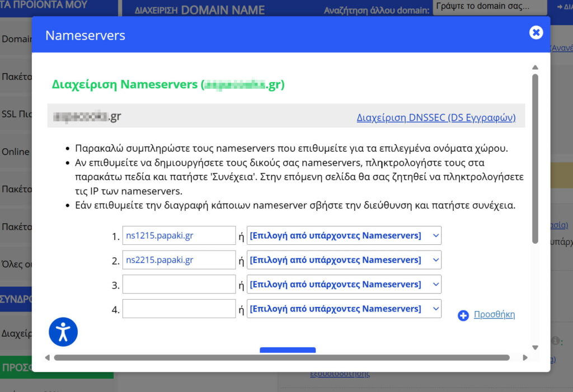Open the second row nameservers dropdown
573x392 pixels.
tap(344, 259)
